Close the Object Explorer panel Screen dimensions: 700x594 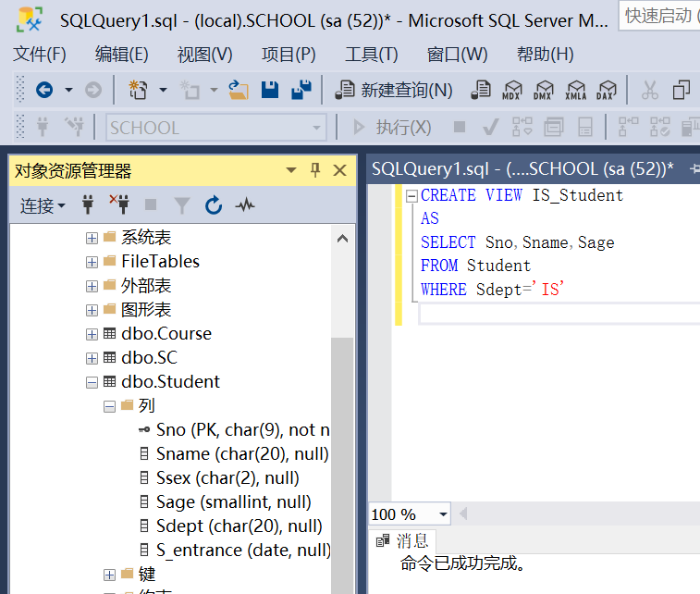point(339,170)
